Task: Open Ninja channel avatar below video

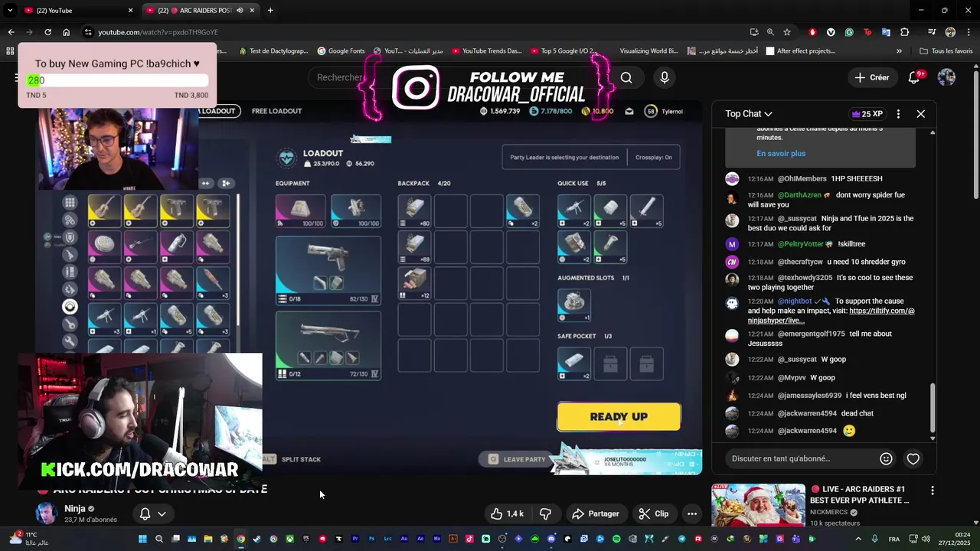Action: 47,514
